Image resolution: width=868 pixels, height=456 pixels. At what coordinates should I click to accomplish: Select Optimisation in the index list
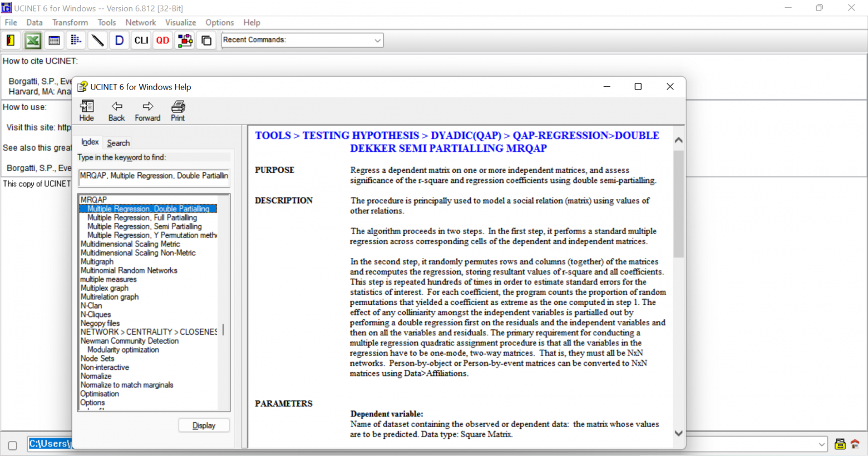[x=100, y=394]
